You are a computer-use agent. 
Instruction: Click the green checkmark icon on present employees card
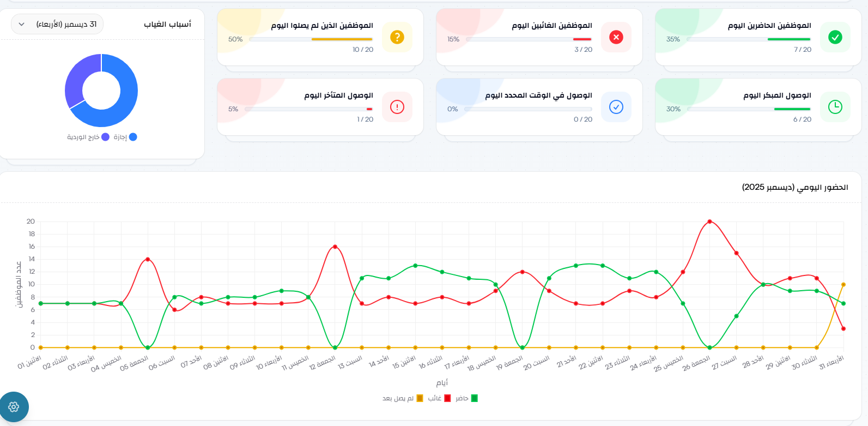pyautogui.click(x=835, y=37)
